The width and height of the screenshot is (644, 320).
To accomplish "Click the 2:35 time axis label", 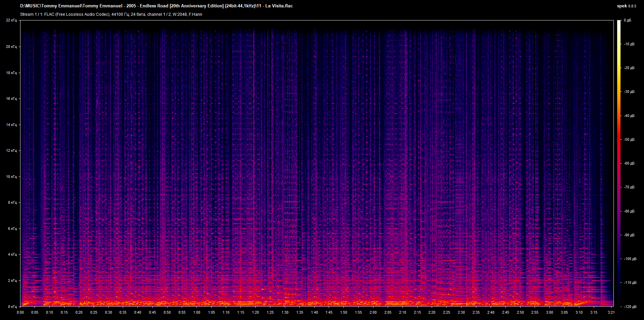I will pos(476,312).
